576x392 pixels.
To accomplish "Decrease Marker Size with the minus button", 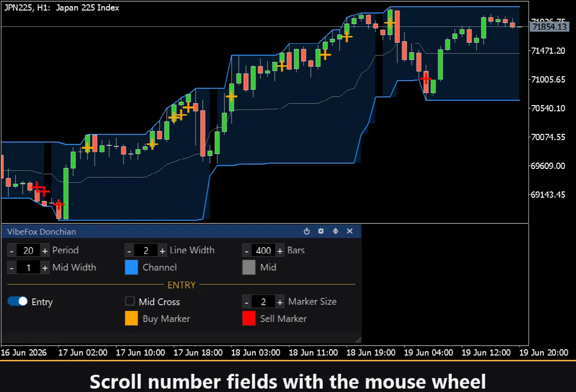I will click(x=247, y=302).
